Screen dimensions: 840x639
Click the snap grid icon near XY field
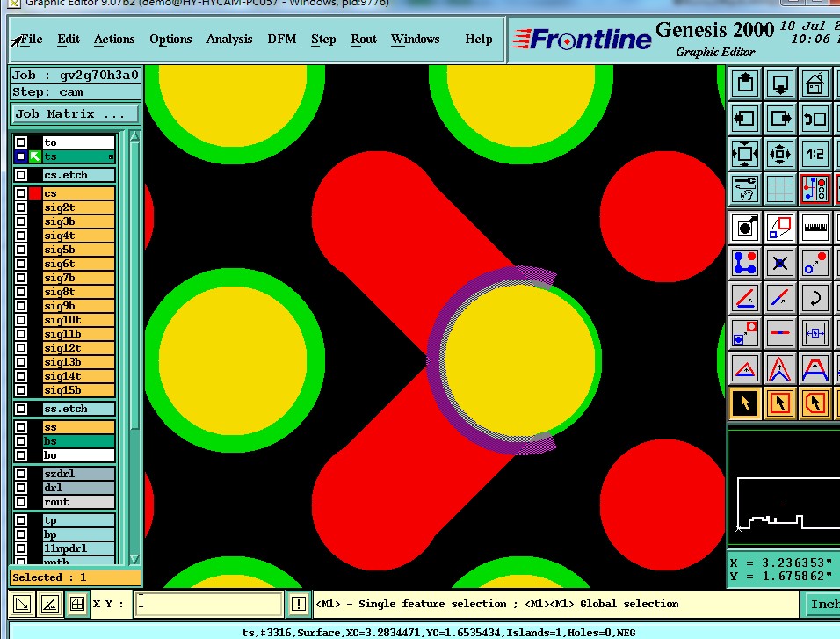[x=77, y=604]
